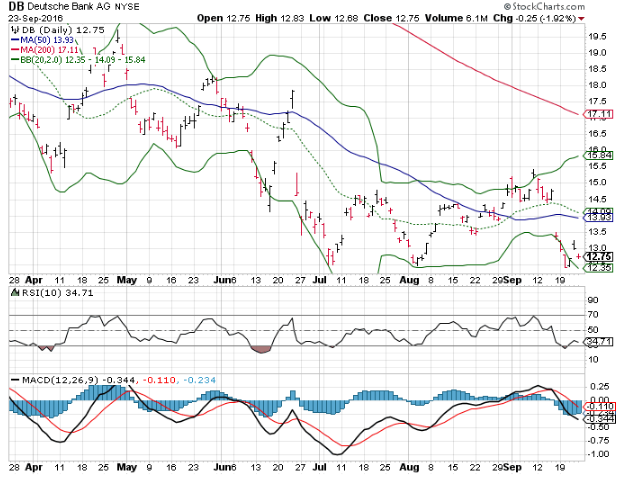Click the Volume 6.1M value
The height and width of the screenshot is (477, 622).
[x=456, y=18]
